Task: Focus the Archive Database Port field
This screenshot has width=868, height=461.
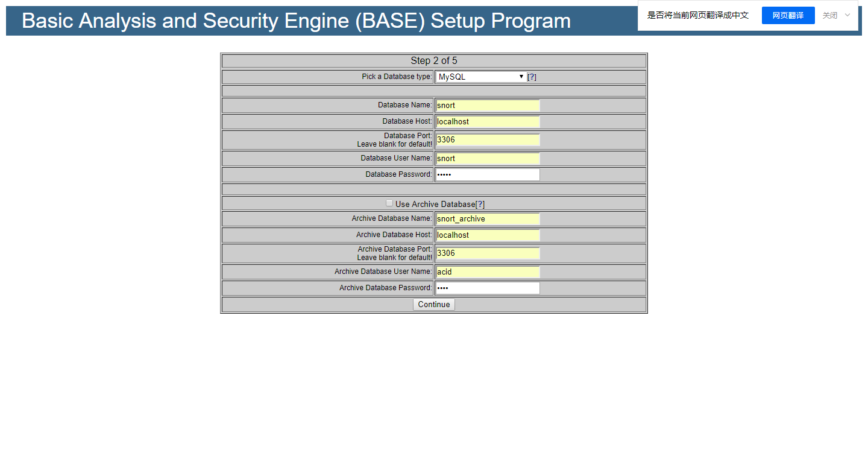Action: click(488, 253)
